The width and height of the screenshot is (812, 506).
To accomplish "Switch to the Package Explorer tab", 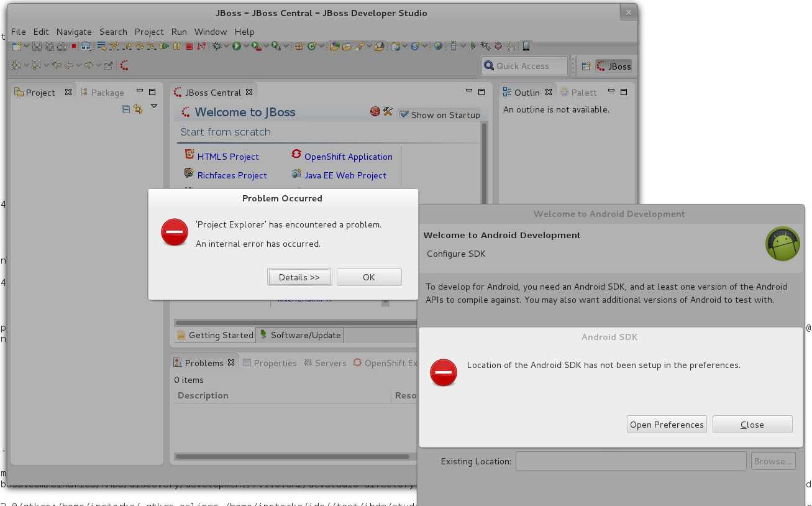I will [103, 93].
